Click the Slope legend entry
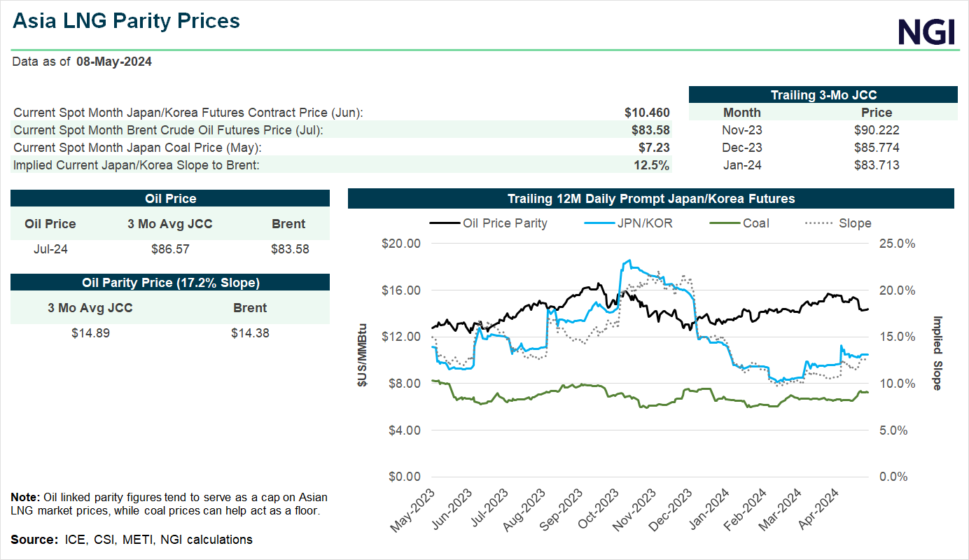The height and width of the screenshot is (560, 969). click(838, 223)
